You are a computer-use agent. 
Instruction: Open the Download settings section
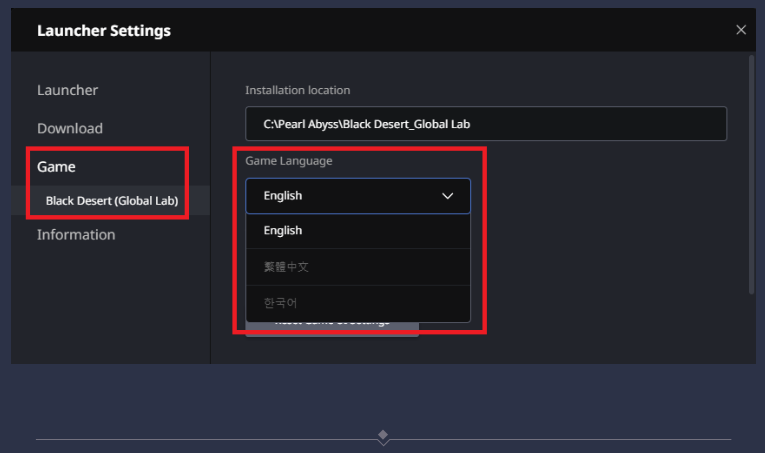tap(70, 128)
